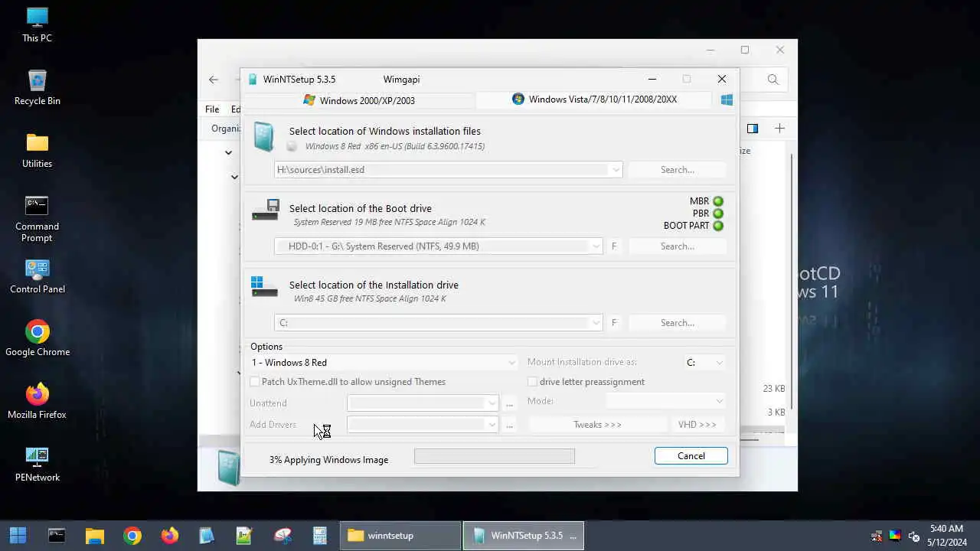The image size is (980, 551).
Task: Toggle the Explorer preview pane icon
Action: pyautogui.click(x=753, y=129)
